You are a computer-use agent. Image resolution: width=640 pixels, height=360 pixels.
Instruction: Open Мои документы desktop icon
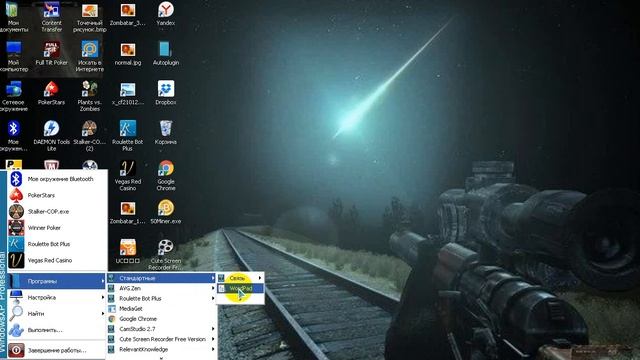tap(13, 17)
